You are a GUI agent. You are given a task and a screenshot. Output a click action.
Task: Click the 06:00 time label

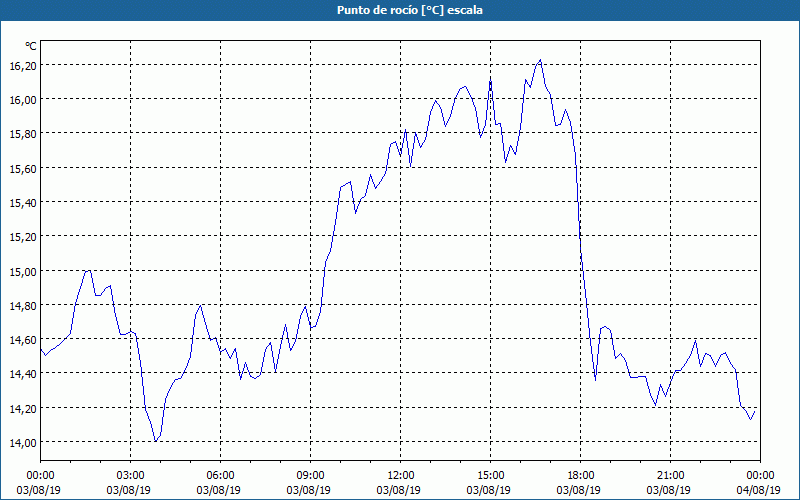point(220,476)
